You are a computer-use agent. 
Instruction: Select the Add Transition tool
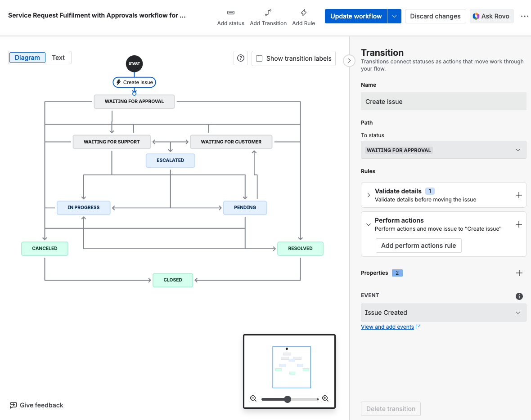(268, 16)
